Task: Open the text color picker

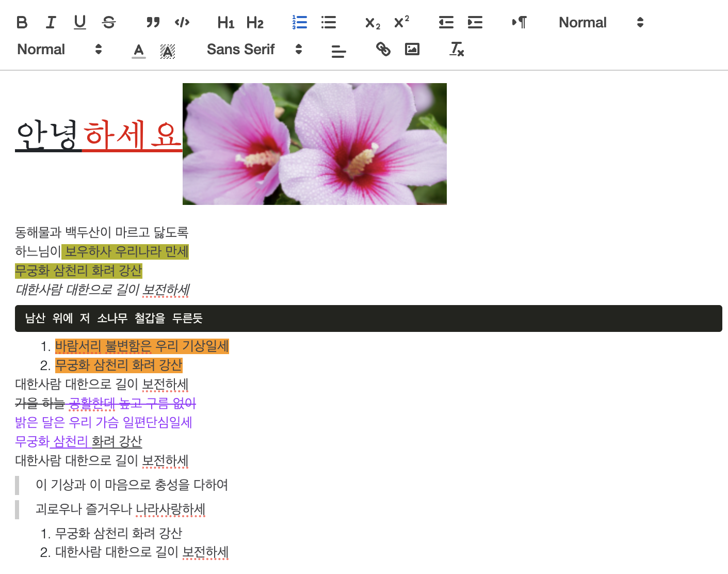Action: [138, 50]
